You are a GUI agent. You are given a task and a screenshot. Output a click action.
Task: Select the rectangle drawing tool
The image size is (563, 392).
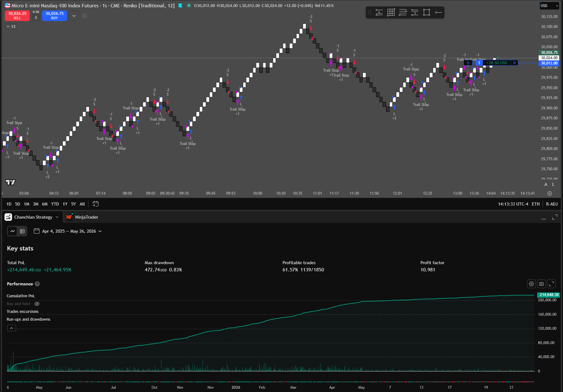click(427, 13)
